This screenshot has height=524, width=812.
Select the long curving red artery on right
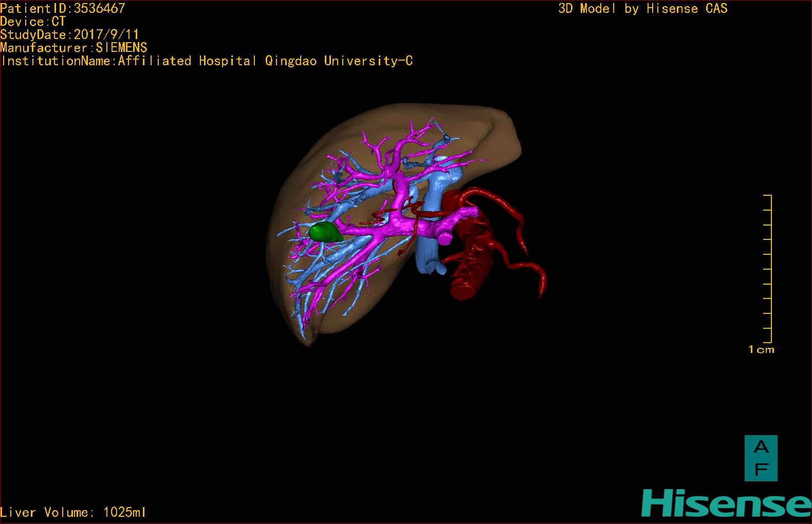point(519,226)
